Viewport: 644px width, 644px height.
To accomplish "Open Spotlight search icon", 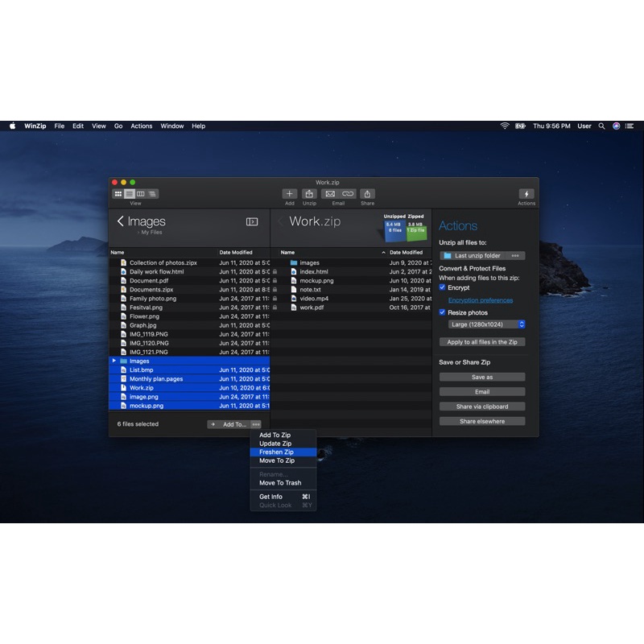I will (601, 126).
